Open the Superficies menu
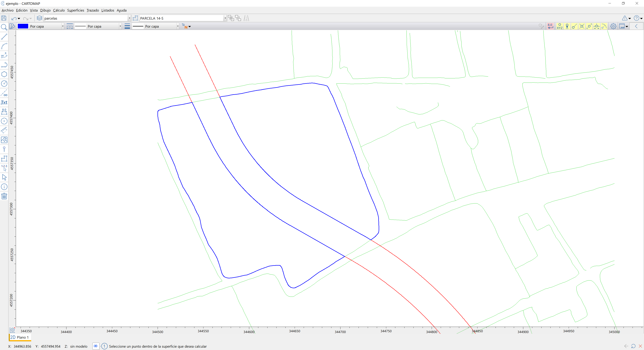 click(x=75, y=10)
